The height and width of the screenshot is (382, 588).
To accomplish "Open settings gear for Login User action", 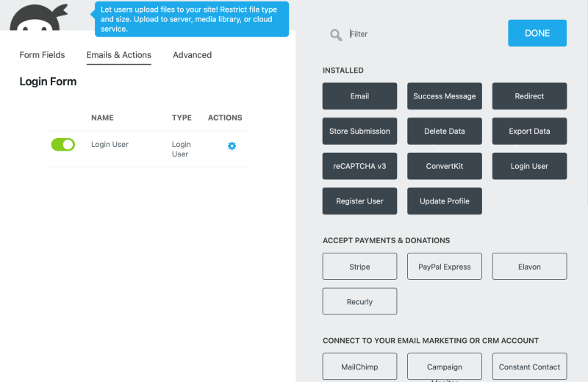I will (x=232, y=146).
